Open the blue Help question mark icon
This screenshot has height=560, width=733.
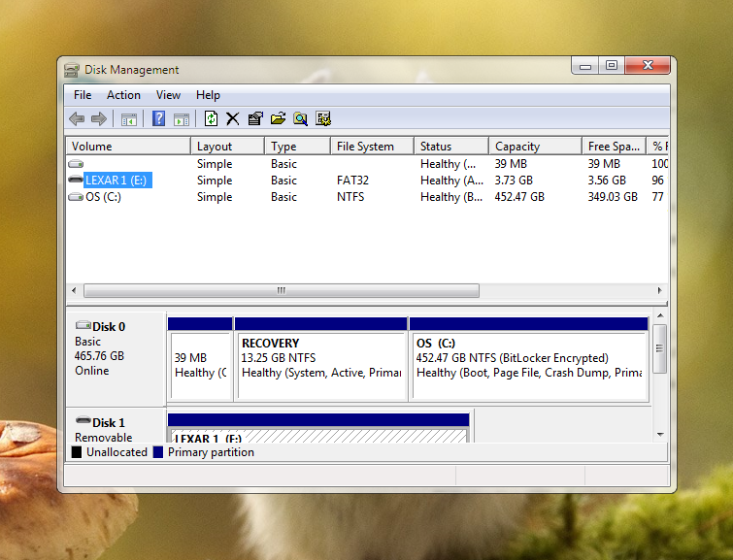(x=158, y=118)
